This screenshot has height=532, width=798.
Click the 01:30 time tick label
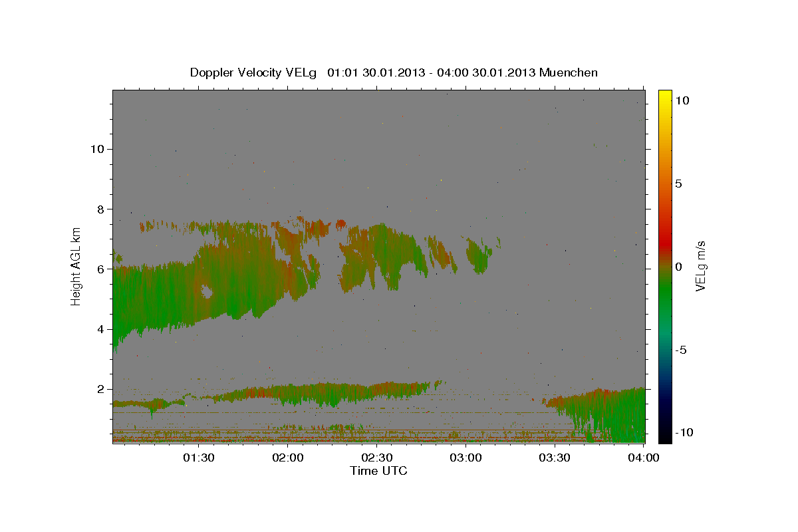point(199,458)
